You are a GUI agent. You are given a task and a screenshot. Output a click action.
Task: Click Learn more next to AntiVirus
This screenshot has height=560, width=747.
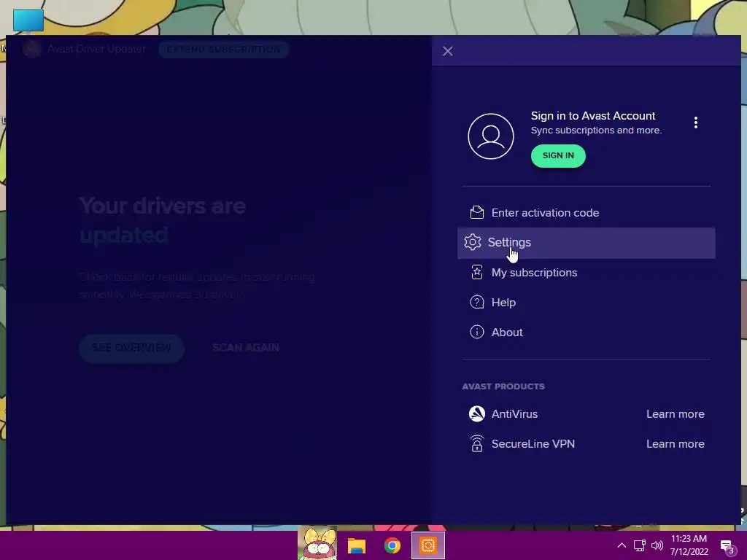(x=675, y=414)
